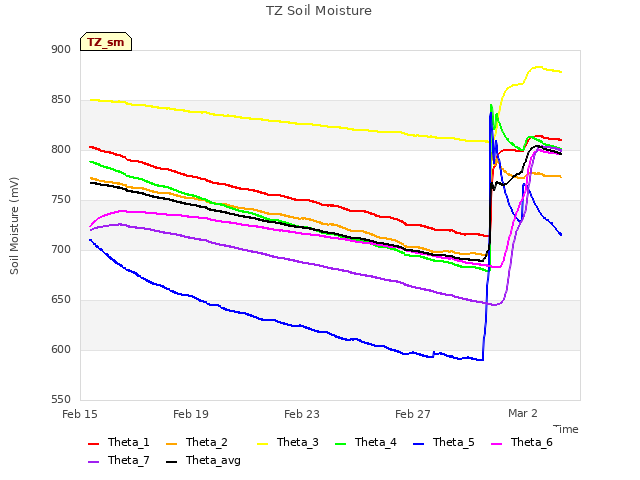Click the 750 y-axis tick label
This screenshot has width=640, height=480.
61,200
